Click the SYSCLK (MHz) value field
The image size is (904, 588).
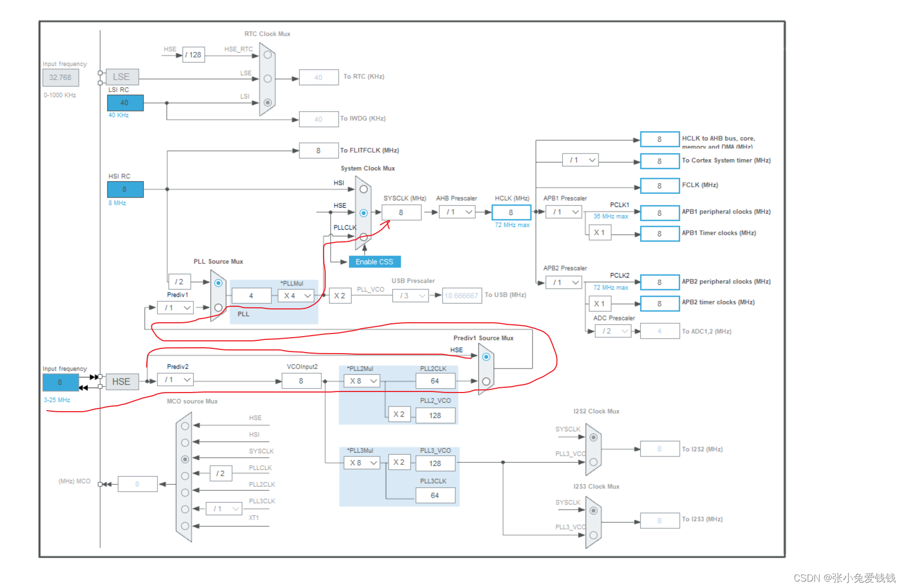click(401, 213)
